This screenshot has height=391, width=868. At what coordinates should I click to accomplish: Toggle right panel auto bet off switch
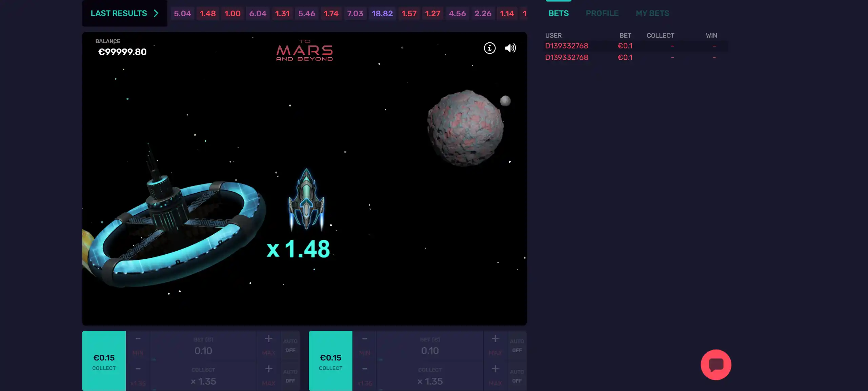click(517, 346)
